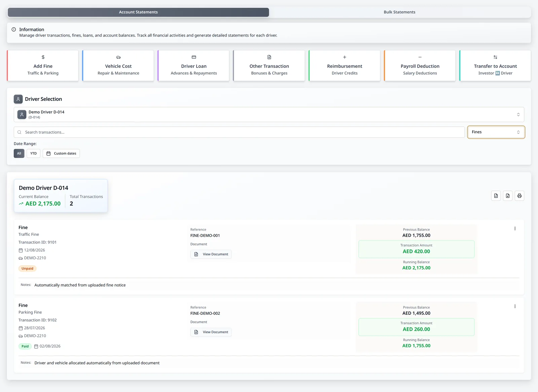The image size is (538, 392).
Task: Open the Add Fine traffic & parking card
Action: click(x=43, y=66)
